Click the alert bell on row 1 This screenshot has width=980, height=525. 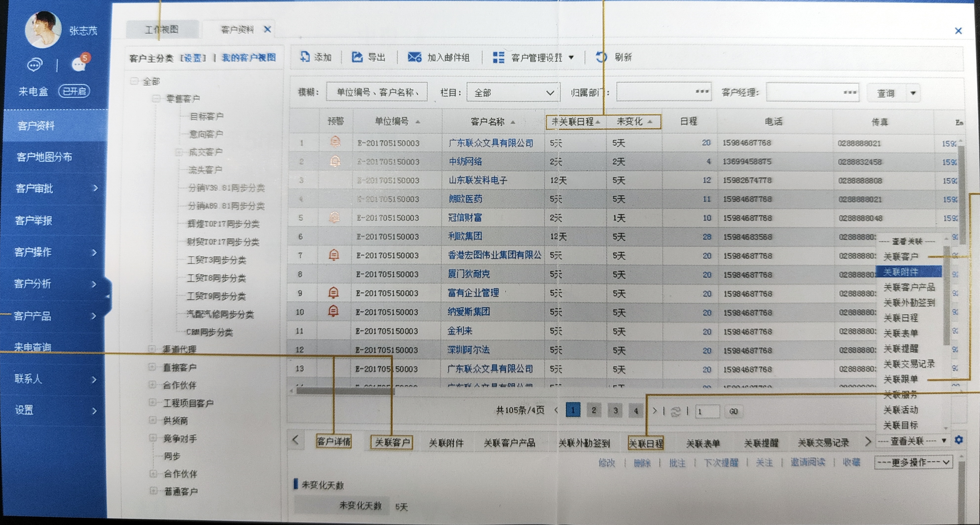tap(335, 142)
